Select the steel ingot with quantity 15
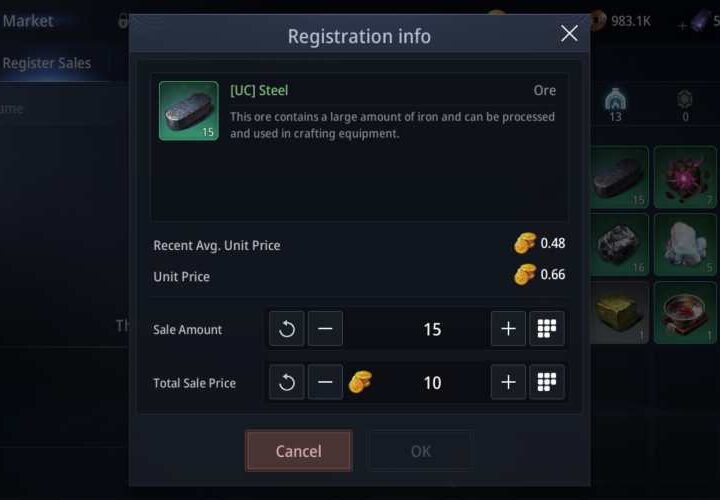Image resolution: width=720 pixels, height=500 pixels. pos(619,177)
